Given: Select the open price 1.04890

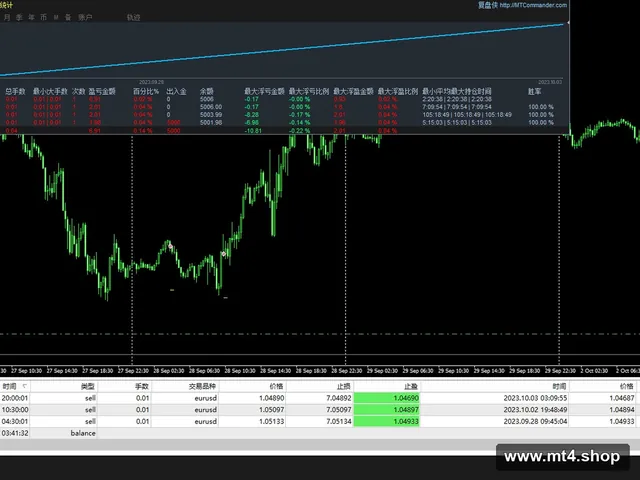Looking at the screenshot, I should point(271,398).
